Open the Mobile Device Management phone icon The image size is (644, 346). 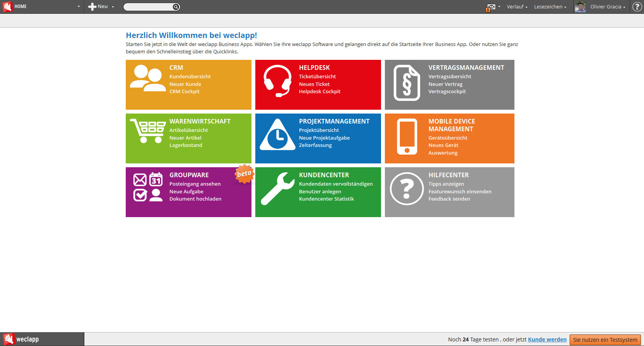(x=407, y=137)
